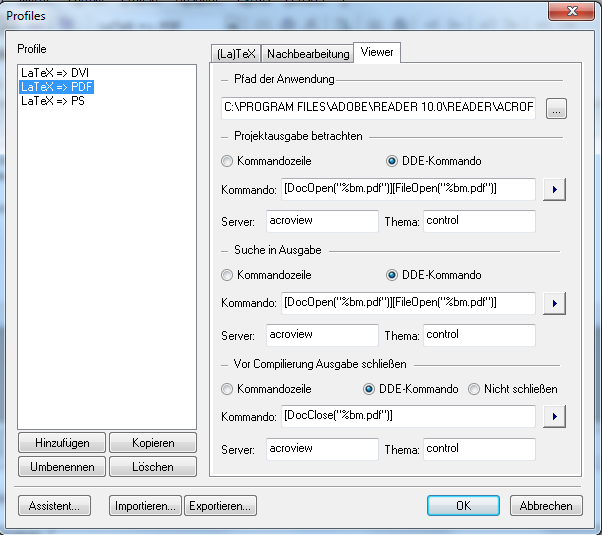
Task: Click the Exportieren... button
Action: pos(220,506)
